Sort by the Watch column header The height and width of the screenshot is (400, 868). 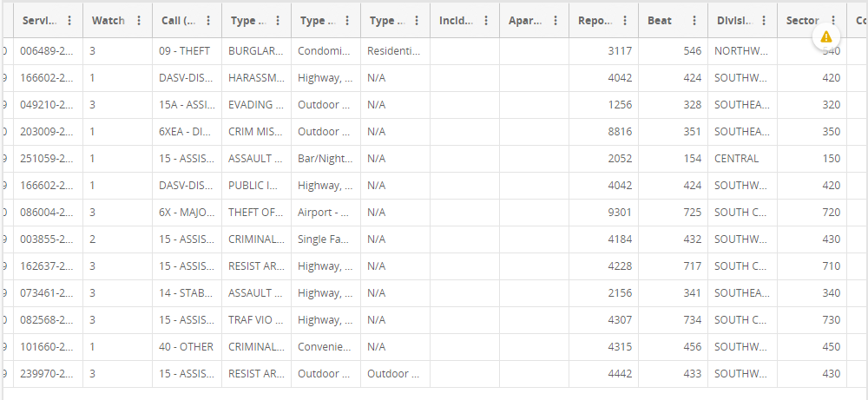click(108, 21)
